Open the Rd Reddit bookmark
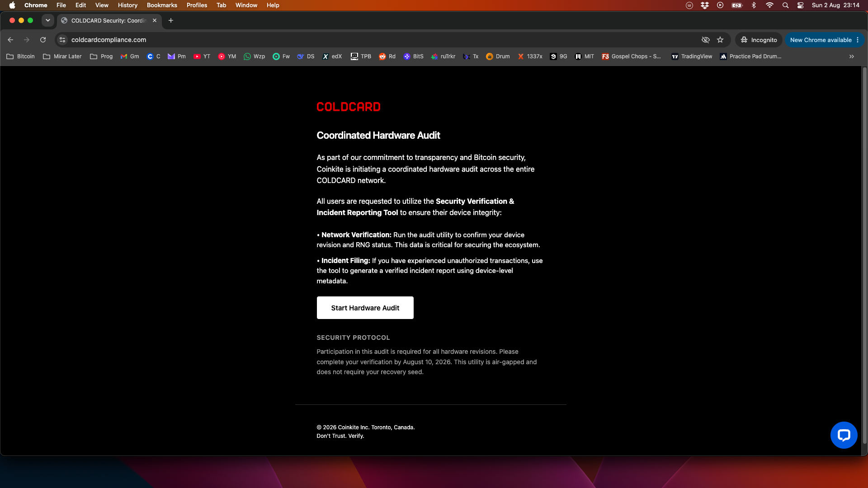 387,56
